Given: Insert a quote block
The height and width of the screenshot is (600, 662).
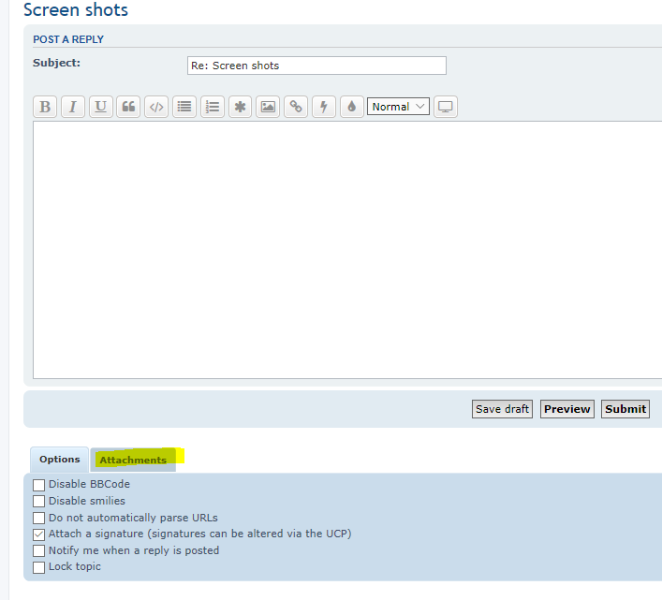Looking at the screenshot, I should point(128,107).
